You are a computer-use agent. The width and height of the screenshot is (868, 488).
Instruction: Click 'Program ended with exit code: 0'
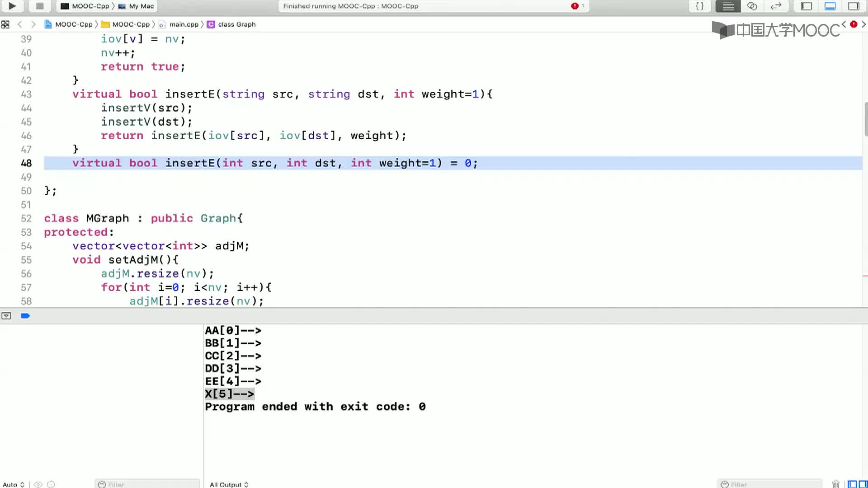316,407
